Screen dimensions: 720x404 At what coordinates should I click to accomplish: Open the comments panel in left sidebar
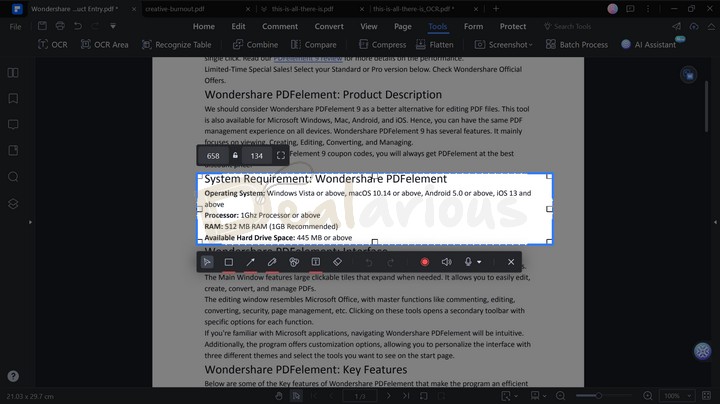point(13,125)
